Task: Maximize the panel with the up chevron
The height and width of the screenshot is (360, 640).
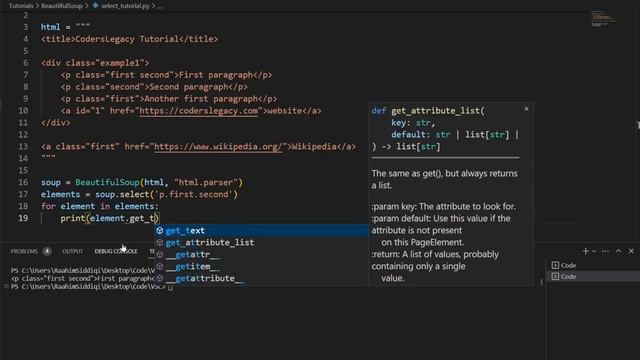Action: point(618,251)
